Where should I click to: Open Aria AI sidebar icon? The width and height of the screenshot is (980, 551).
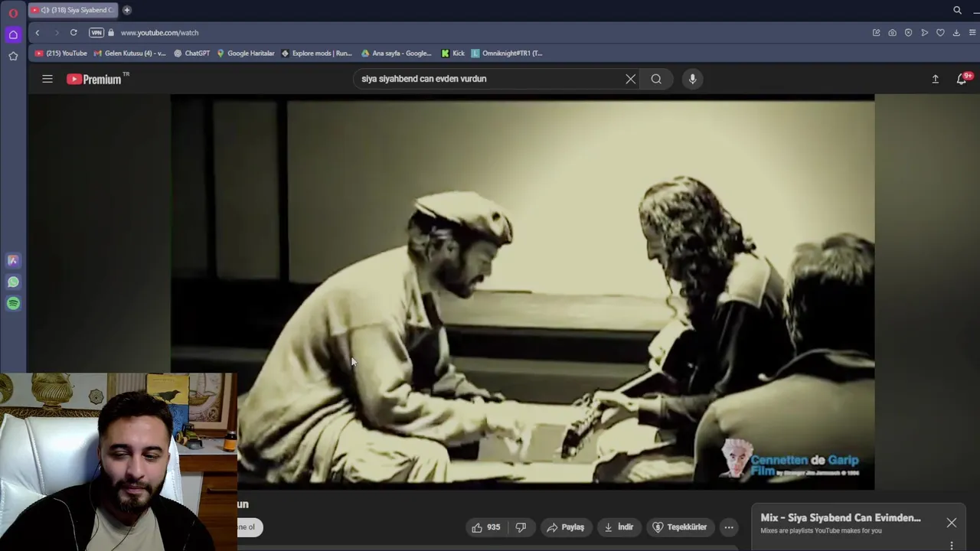13,260
